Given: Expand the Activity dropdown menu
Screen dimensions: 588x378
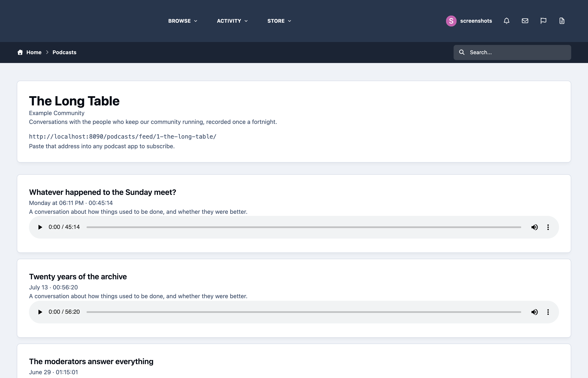Looking at the screenshot, I should click(x=232, y=21).
